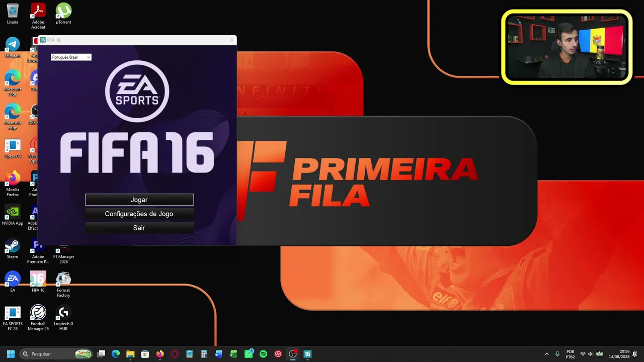Open Word from the taskbar
This screenshot has height=362, width=644.
click(x=219, y=354)
